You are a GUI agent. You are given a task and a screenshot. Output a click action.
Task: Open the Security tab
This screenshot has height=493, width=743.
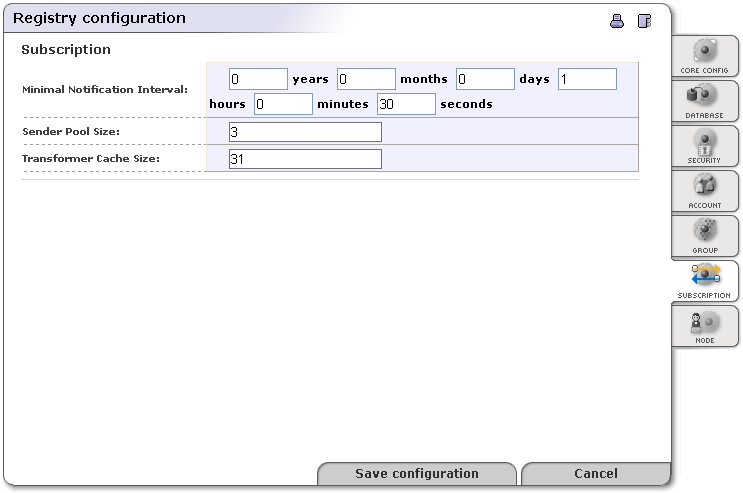pos(705,146)
